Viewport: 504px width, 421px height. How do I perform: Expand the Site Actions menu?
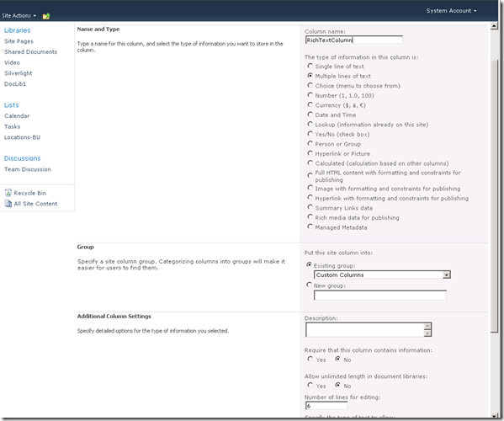(19, 15)
